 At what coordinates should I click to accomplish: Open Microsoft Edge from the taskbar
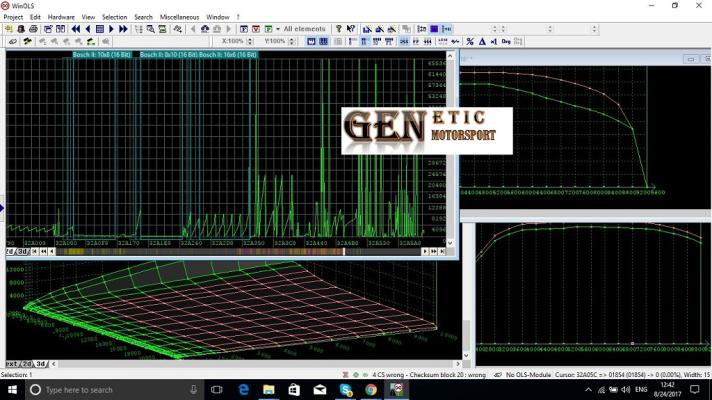(x=243, y=389)
